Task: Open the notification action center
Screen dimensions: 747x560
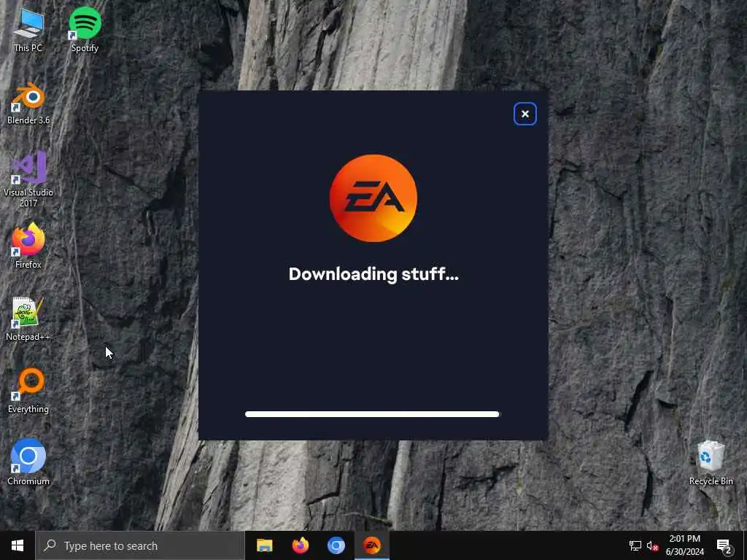Action: tap(724, 545)
